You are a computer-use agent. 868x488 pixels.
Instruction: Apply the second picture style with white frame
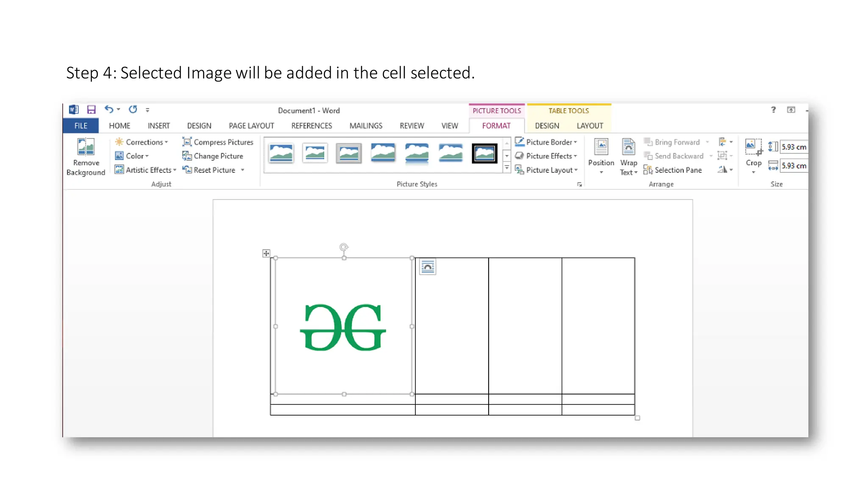tap(315, 153)
